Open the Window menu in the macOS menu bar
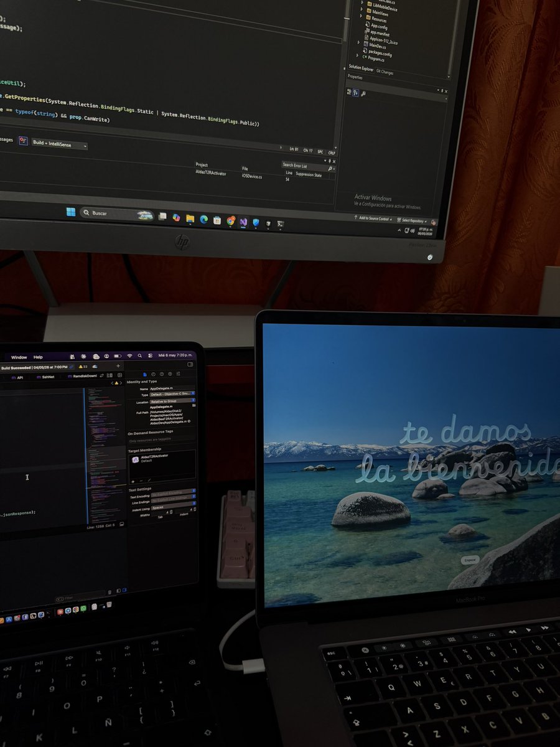 19,357
